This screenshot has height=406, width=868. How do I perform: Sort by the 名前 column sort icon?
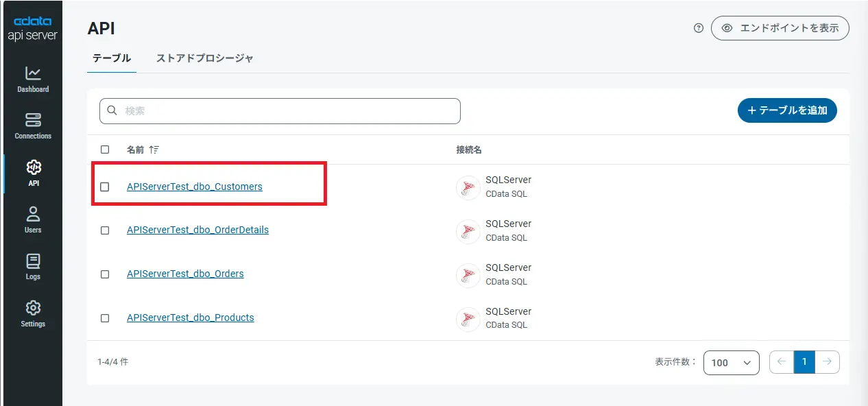pyautogui.click(x=154, y=150)
